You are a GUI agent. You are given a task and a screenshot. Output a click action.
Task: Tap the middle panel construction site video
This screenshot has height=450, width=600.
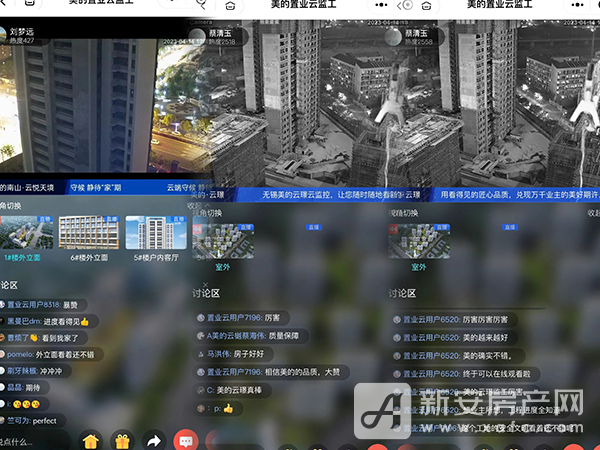(x=298, y=103)
